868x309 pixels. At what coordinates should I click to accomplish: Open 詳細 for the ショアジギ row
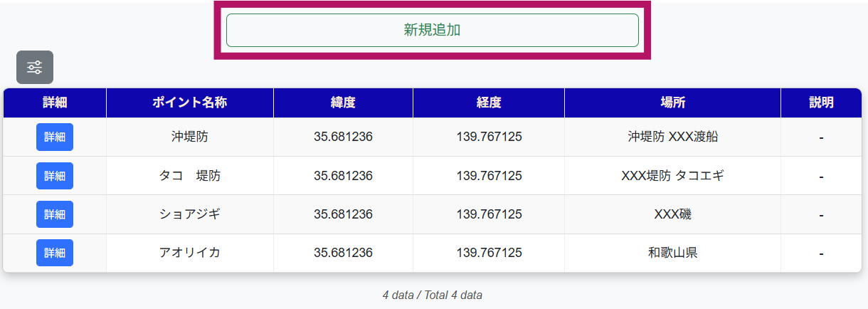[55, 214]
